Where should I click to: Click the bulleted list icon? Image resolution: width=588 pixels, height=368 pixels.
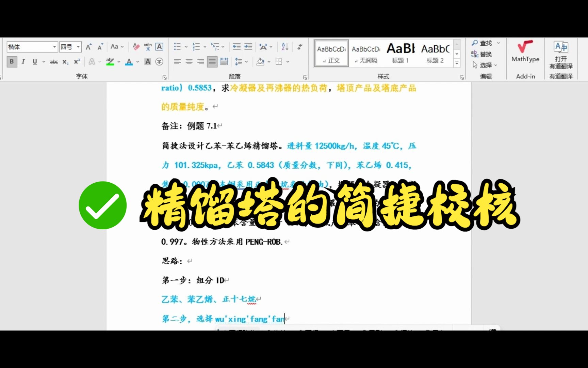177,47
